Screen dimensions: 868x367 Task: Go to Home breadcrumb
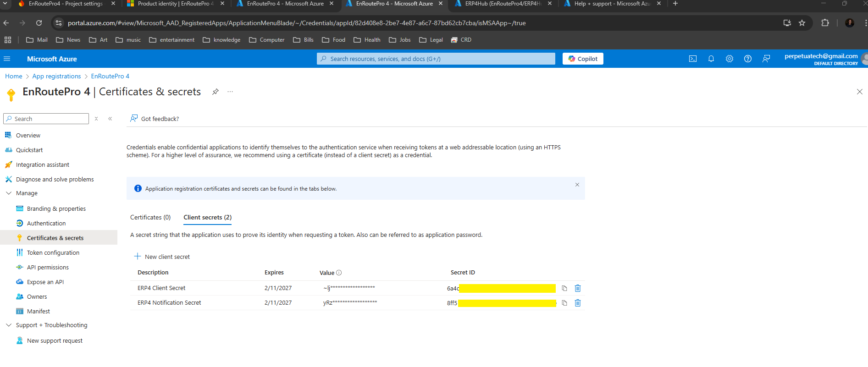pyautogui.click(x=14, y=76)
